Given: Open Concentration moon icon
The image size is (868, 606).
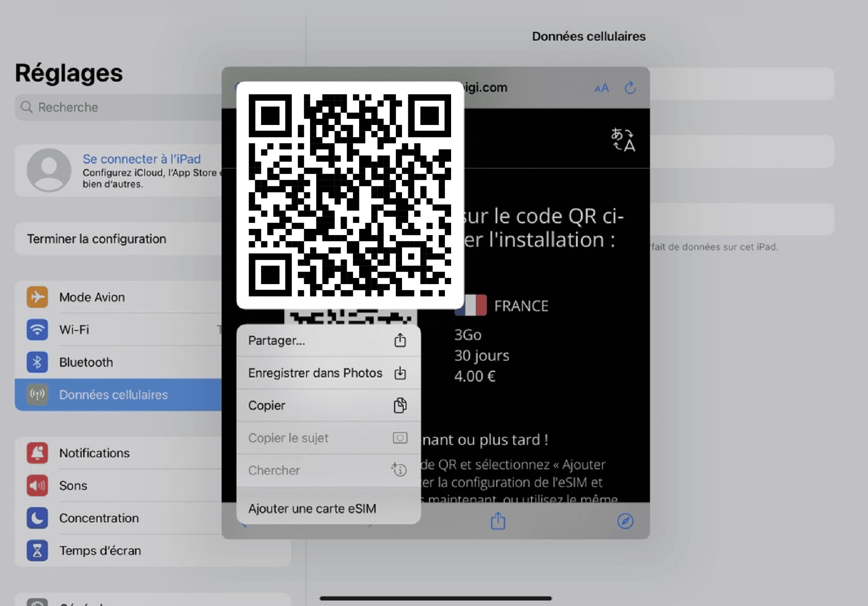Looking at the screenshot, I should (x=37, y=518).
